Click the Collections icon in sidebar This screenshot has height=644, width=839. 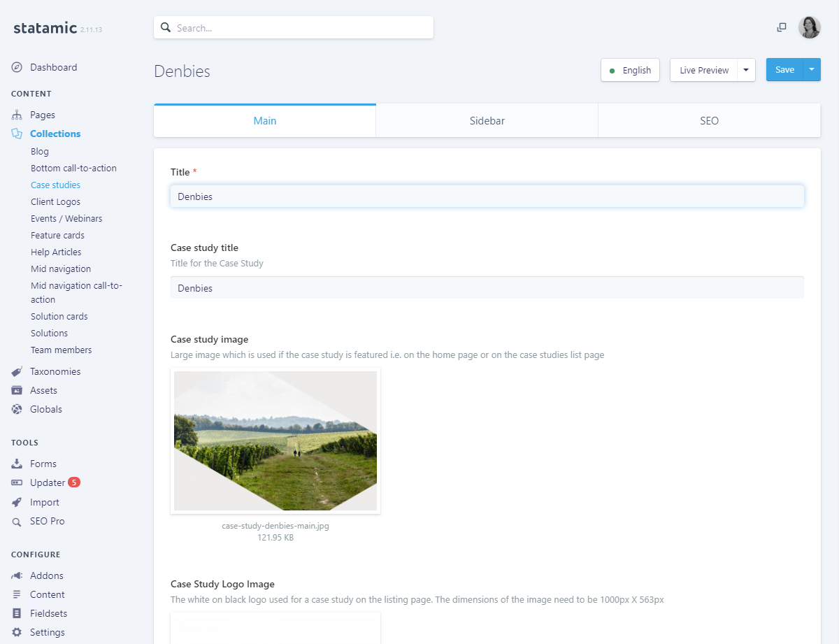pyautogui.click(x=17, y=134)
